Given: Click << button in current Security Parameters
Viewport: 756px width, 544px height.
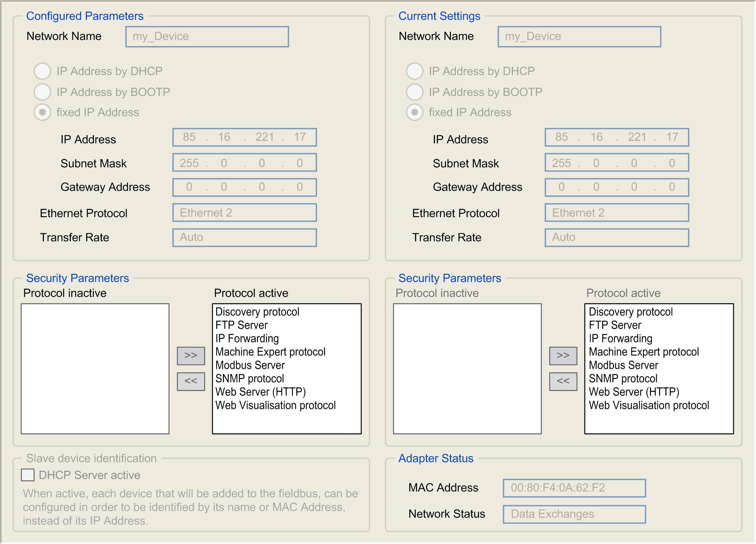Looking at the screenshot, I should (x=563, y=382).
